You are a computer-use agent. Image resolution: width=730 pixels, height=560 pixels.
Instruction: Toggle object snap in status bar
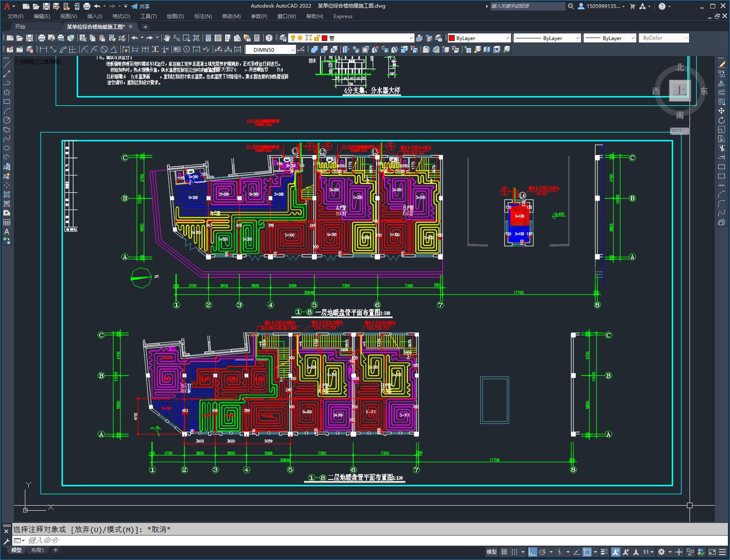pos(587,552)
